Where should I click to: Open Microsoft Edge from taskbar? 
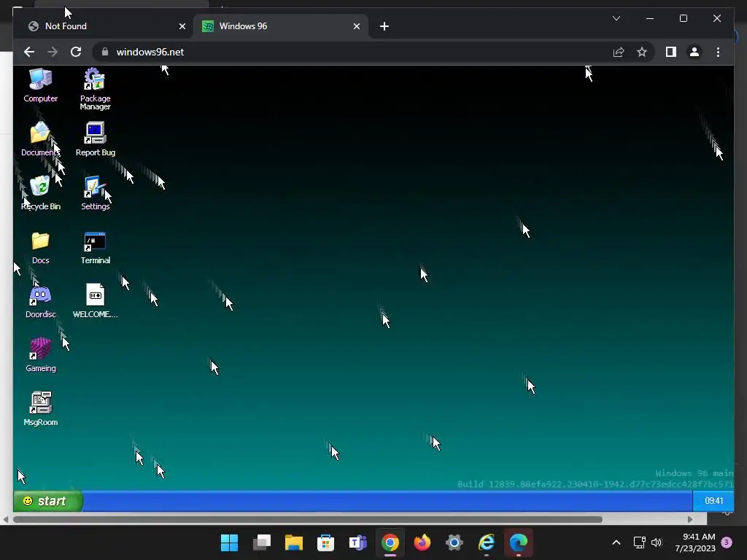click(519, 542)
